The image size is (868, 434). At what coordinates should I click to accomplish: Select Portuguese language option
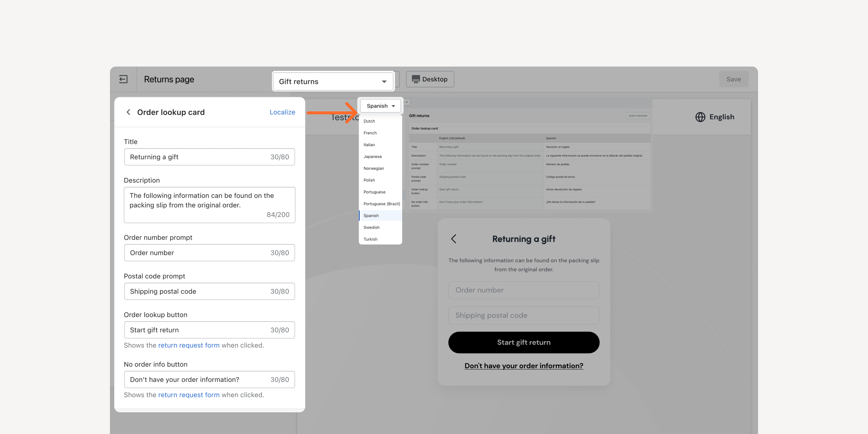(380, 192)
